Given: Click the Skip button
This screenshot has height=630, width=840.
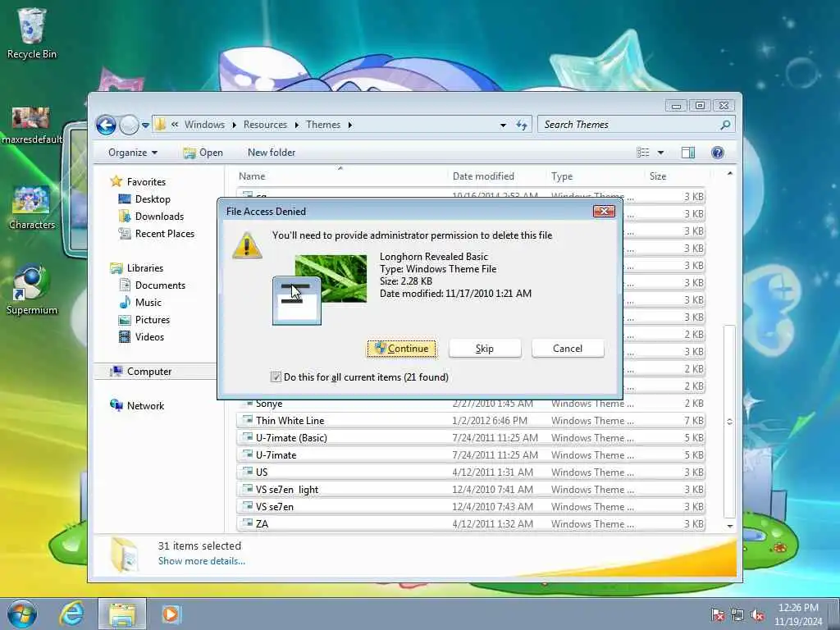Looking at the screenshot, I should pyautogui.click(x=485, y=349).
